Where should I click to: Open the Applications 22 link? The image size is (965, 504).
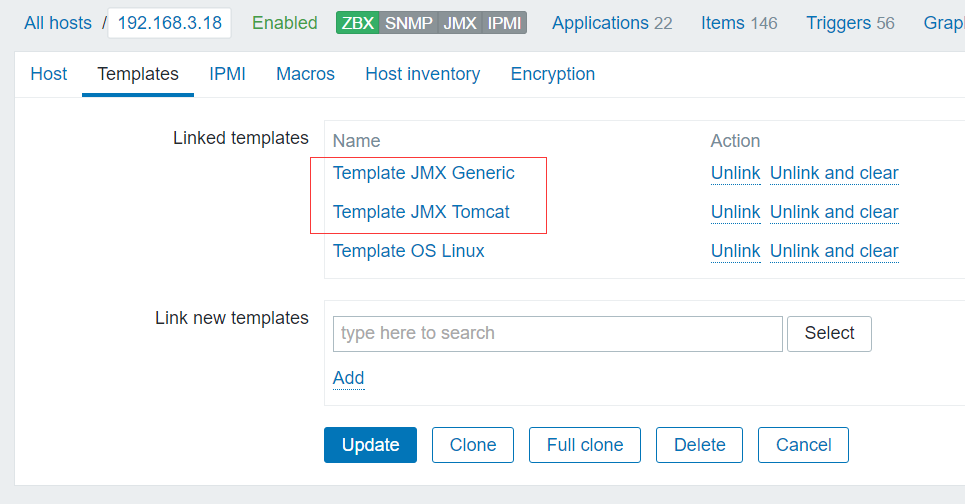pyautogui.click(x=611, y=23)
